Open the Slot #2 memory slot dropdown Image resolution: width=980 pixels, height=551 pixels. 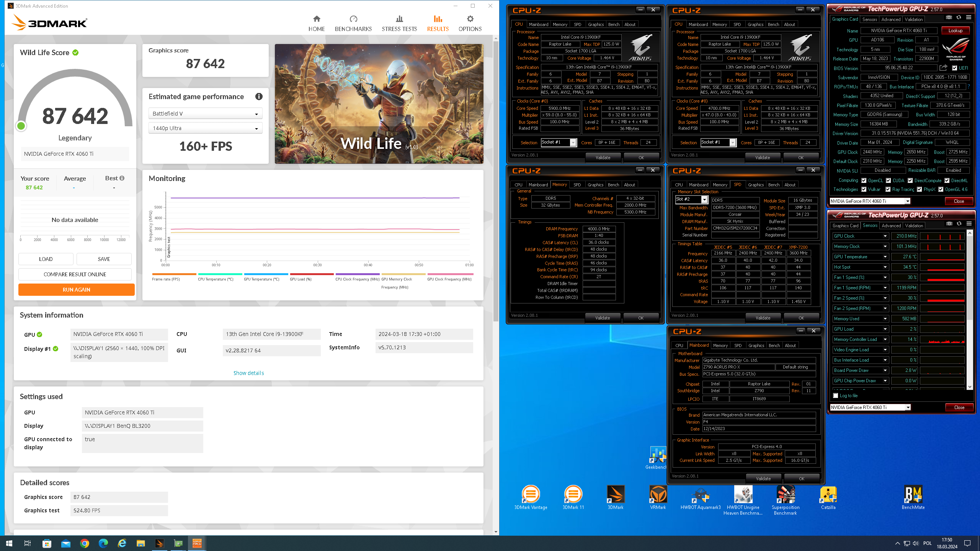click(x=691, y=199)
